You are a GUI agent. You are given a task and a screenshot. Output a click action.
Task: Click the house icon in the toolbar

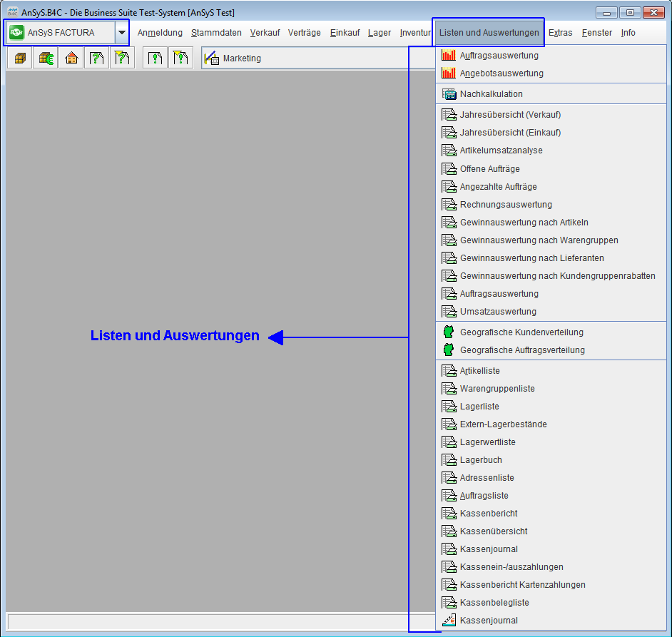click(x=71, y=58)
